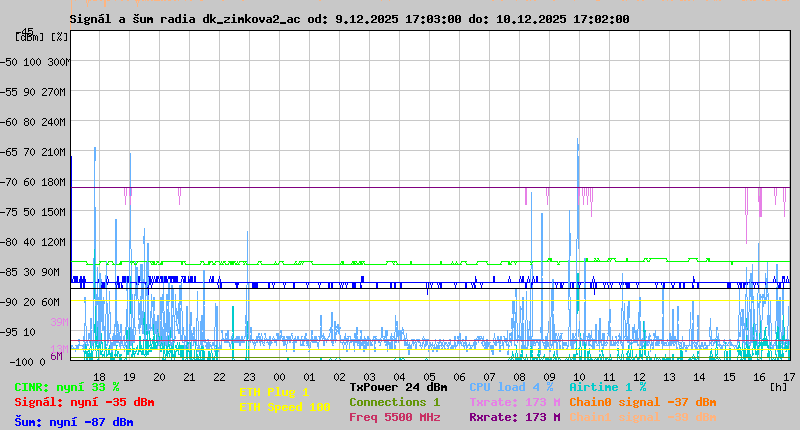Image resolution: width=800 pixels, height=430 pixels.
Task: Click hour label '04' on the time axis
Action: pos(399,377)
